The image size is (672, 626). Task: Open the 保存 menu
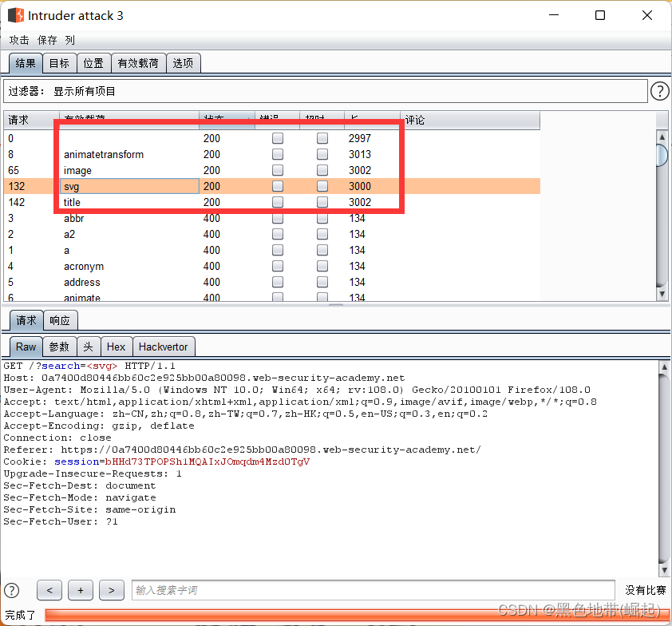pyautogui.click(x=47, y=40)
